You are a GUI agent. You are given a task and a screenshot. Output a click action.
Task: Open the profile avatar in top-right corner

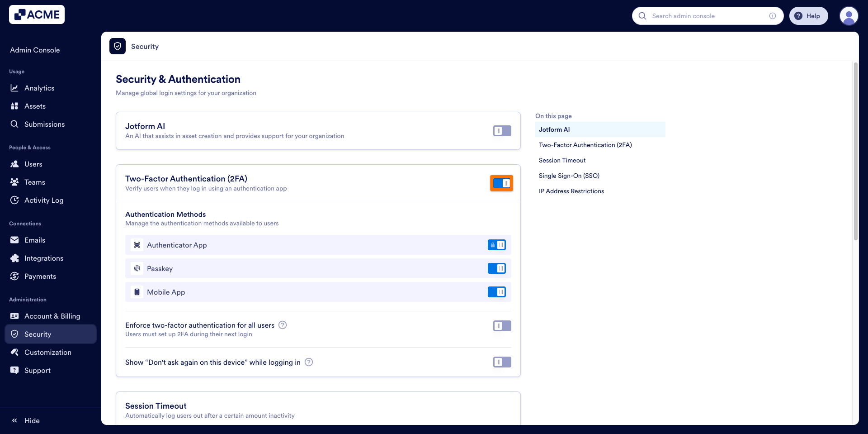coord(849,16)
